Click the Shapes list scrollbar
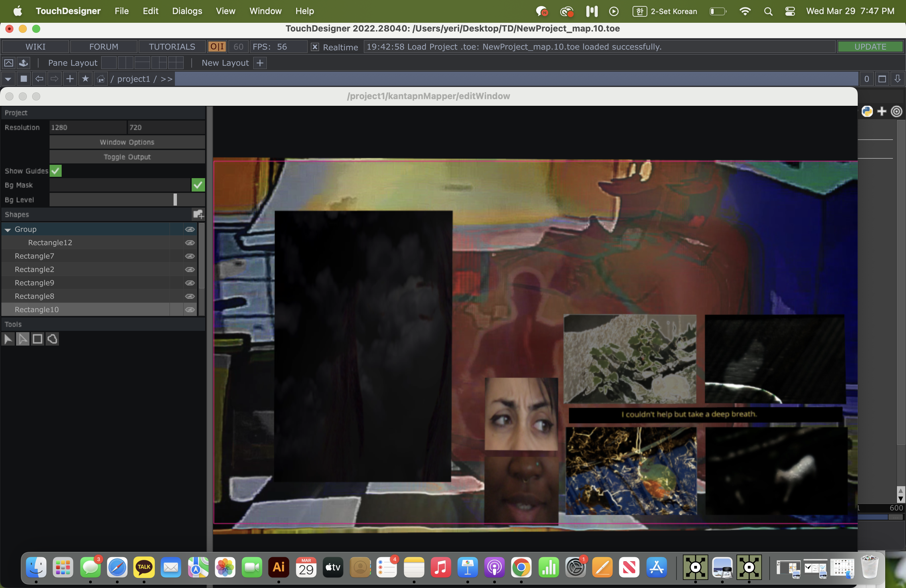The height and width of the screenshot is (588, 906). tap(202, 255)
